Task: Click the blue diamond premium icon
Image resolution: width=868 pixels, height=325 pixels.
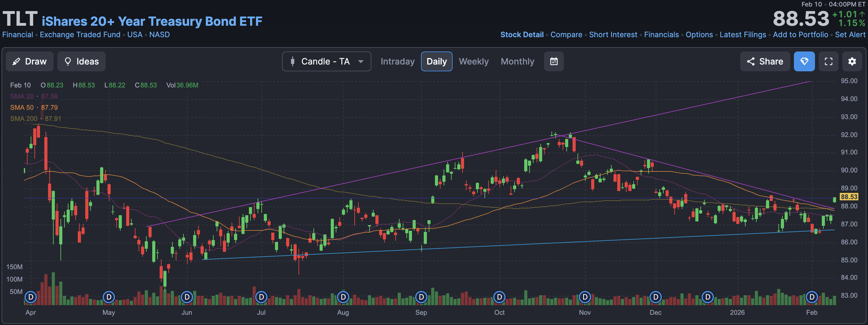Action: coord(804,61)
